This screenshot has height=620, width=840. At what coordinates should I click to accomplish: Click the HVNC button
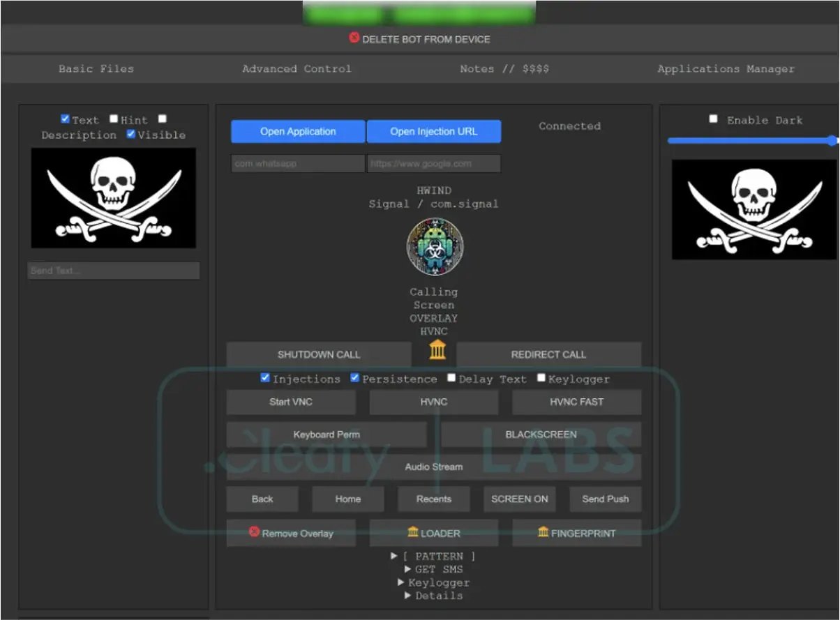point(434,402)
